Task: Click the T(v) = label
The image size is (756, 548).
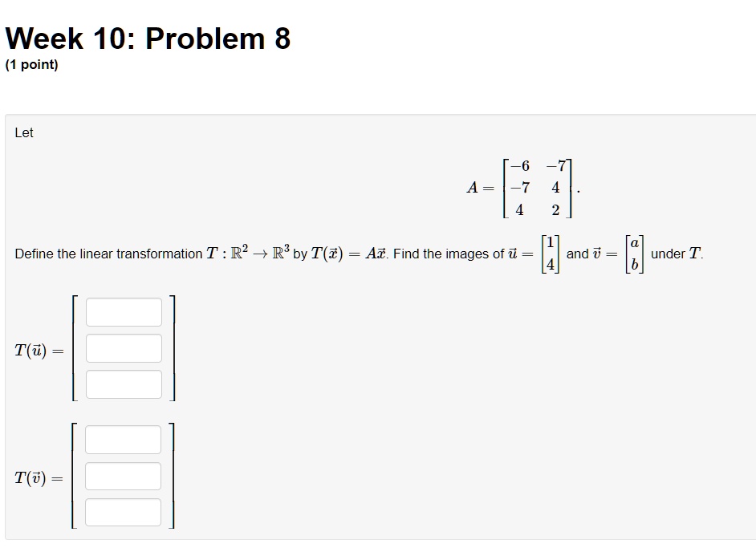Action: 39,478
